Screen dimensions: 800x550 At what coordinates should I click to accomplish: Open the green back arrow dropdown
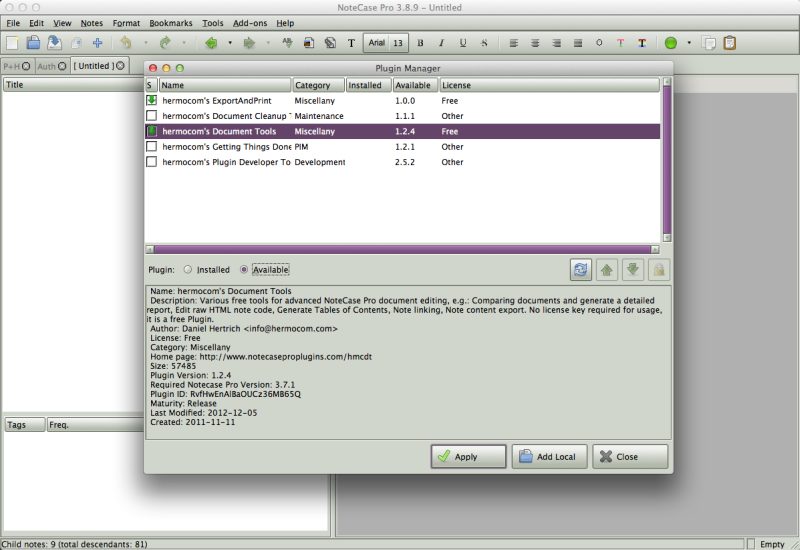click(230, 43)
